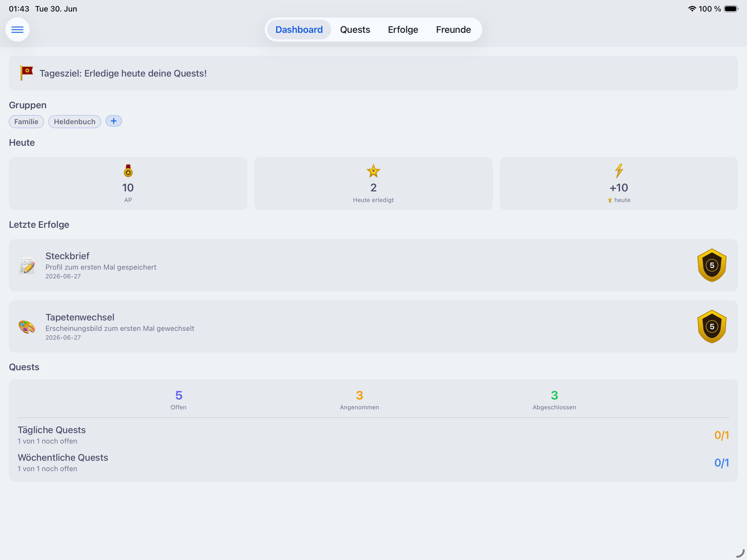Click the medal icon above AP
The height and width of the screenshot is (560, 747).
click(128, 171)
